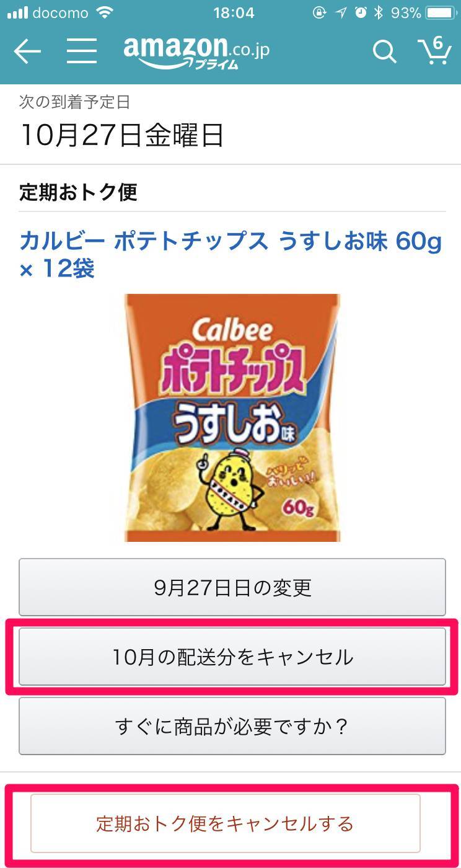Open search with the magnifier icon
Viewport: 461px width, 868px height.
point(384,52)
